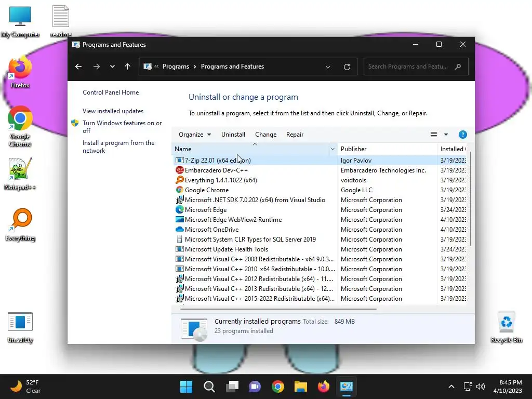Go forward with the forward arrow
Viewport: 532px width, 399px height.
coord(96,66)
